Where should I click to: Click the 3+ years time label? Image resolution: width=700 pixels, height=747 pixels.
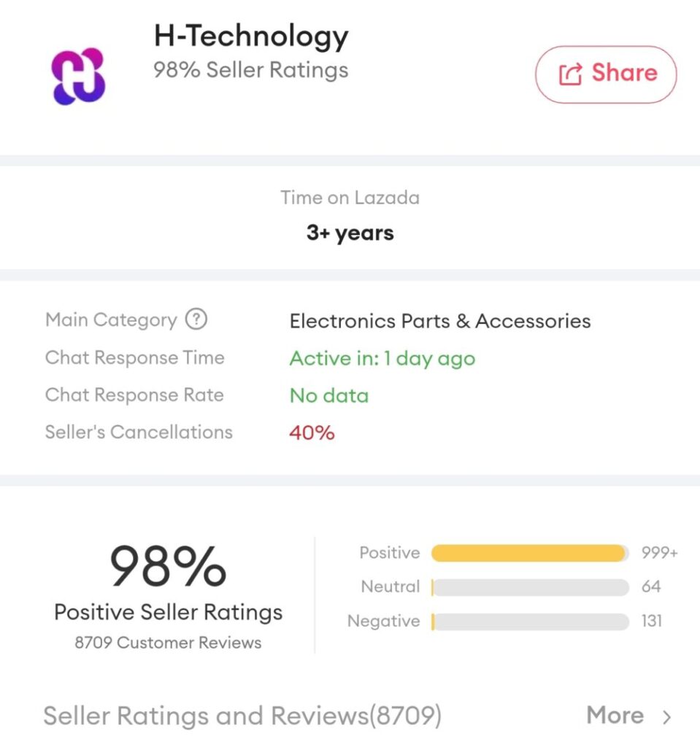click(350, 233)
